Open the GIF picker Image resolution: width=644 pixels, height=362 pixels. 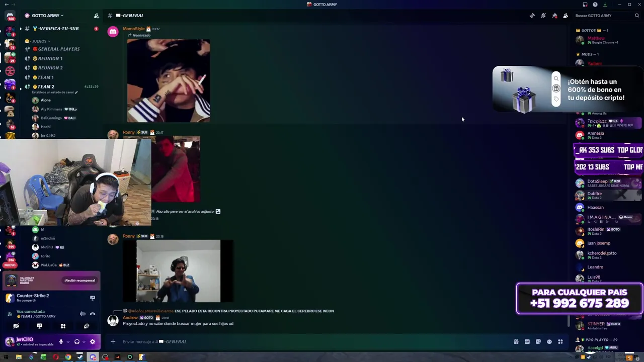527,342
